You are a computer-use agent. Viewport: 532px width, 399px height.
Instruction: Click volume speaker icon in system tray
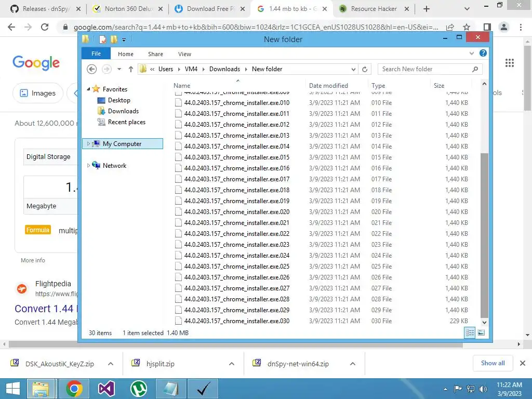point(483,389)
